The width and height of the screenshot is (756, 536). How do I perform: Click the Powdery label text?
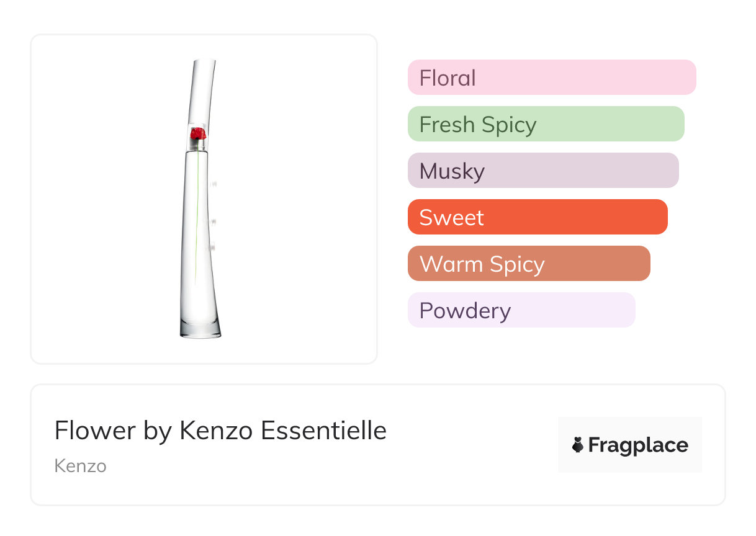pos(465,311)
